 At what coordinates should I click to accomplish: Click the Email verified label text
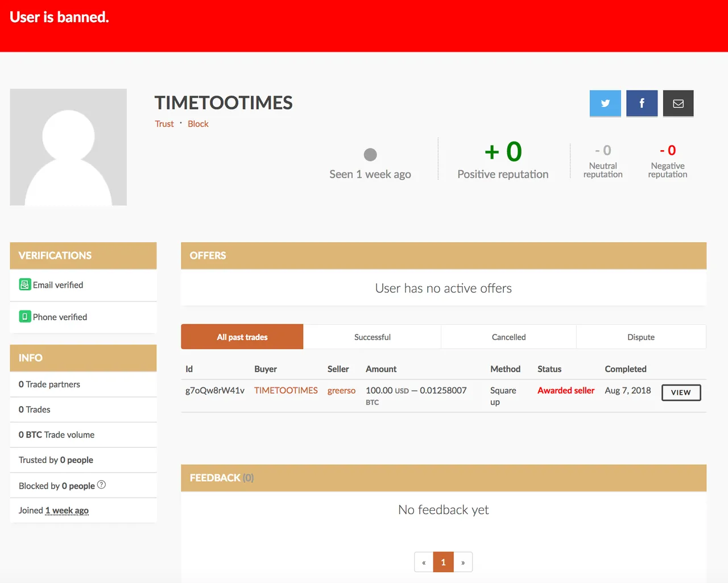(x=58, y=285)
